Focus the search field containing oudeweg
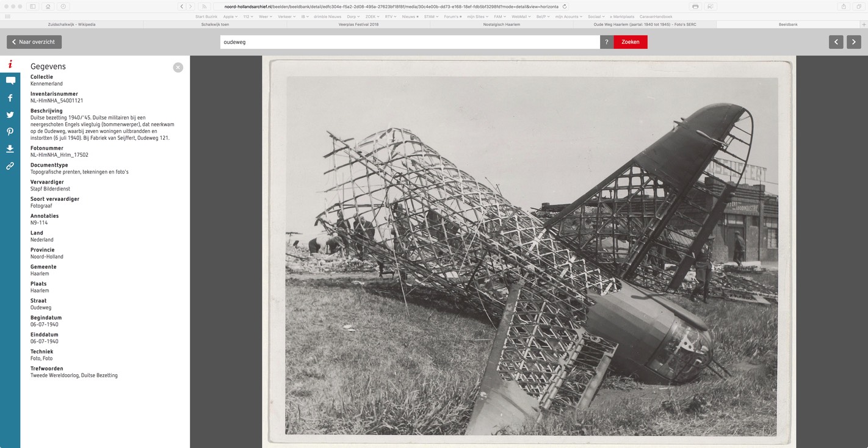This screenshot has width=868, height=448. coord(410,42)
